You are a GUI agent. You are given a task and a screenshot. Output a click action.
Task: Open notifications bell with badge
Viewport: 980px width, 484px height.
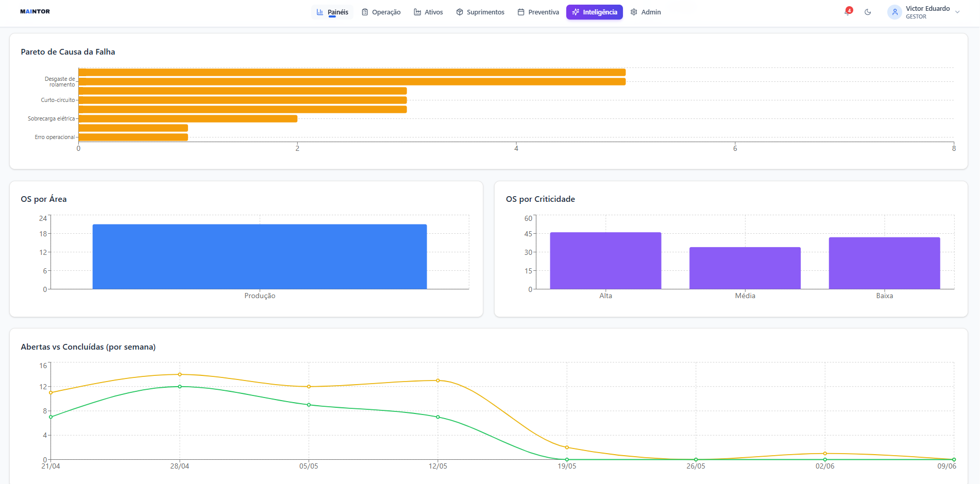848,12
